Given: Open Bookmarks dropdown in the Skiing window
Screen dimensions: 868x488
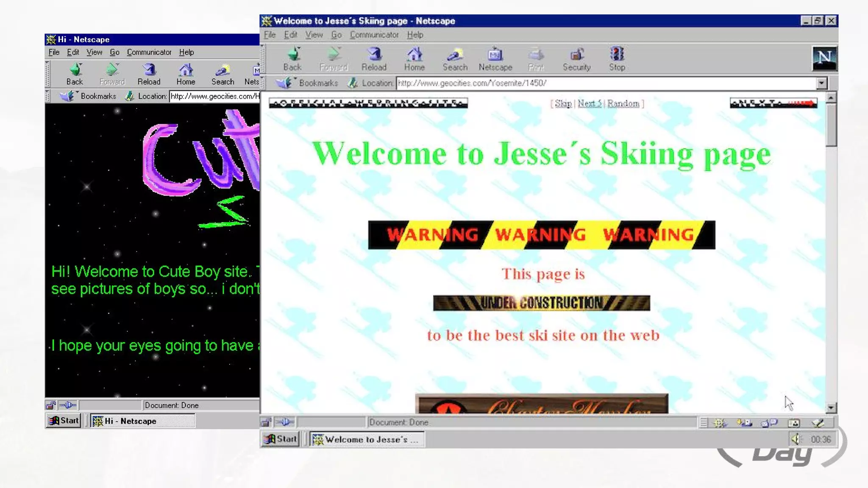Looking at the screenshot, I should click(308, 83).
